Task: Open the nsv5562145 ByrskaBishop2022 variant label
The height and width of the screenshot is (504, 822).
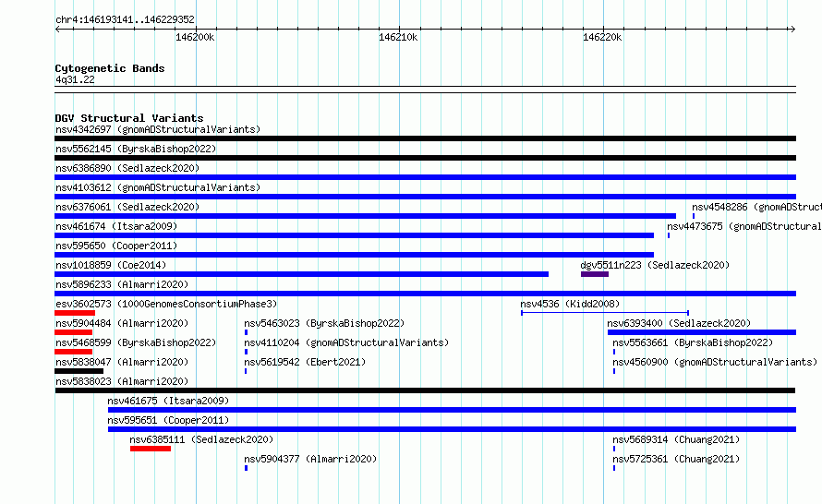Action: click(136, 149)
